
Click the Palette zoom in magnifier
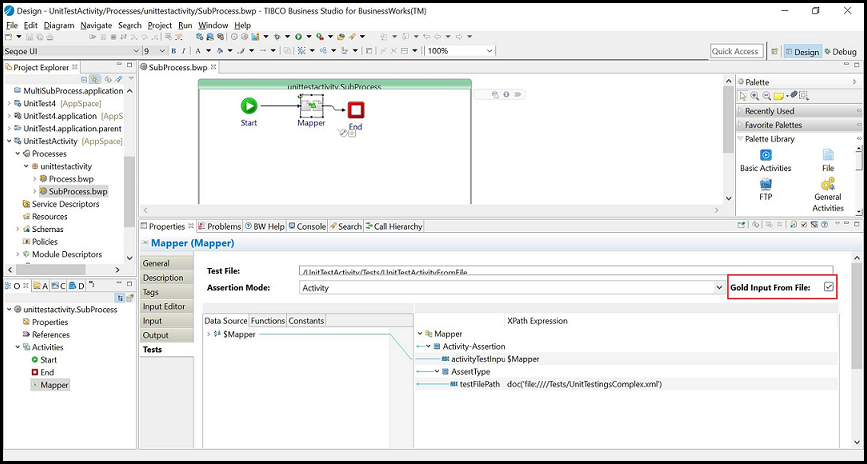(x=754, y=95)
